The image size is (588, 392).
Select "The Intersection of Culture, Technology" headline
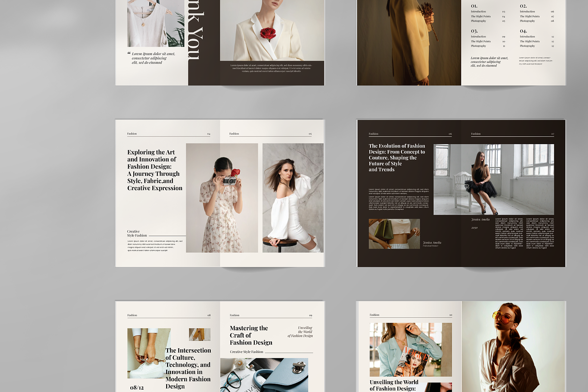[x=188, y=368]
